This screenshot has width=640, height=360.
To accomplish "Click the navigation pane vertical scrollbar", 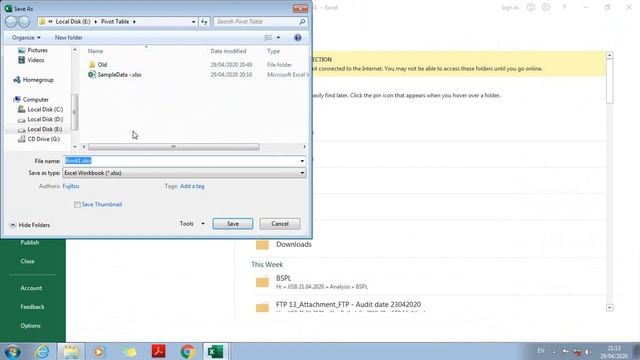I will tap(74, 112).
